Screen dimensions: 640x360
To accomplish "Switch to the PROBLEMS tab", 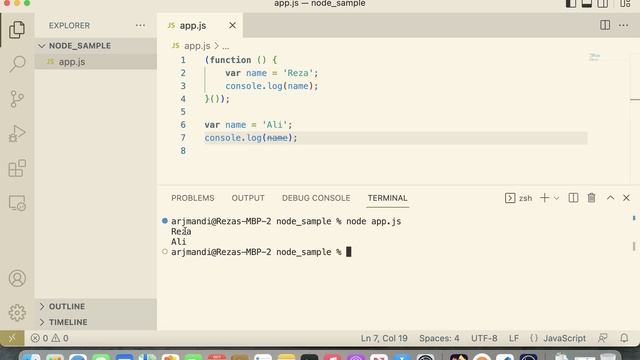I will (x=193, y=198).
